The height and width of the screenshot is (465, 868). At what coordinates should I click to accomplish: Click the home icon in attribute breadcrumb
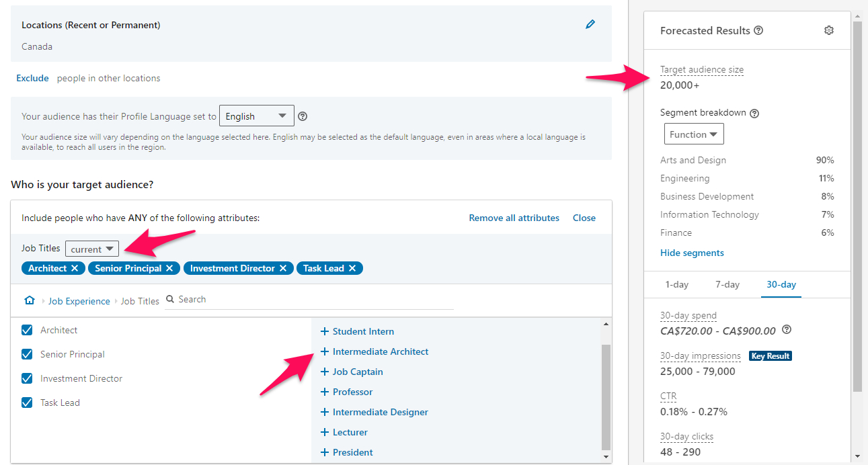[29, 300]
